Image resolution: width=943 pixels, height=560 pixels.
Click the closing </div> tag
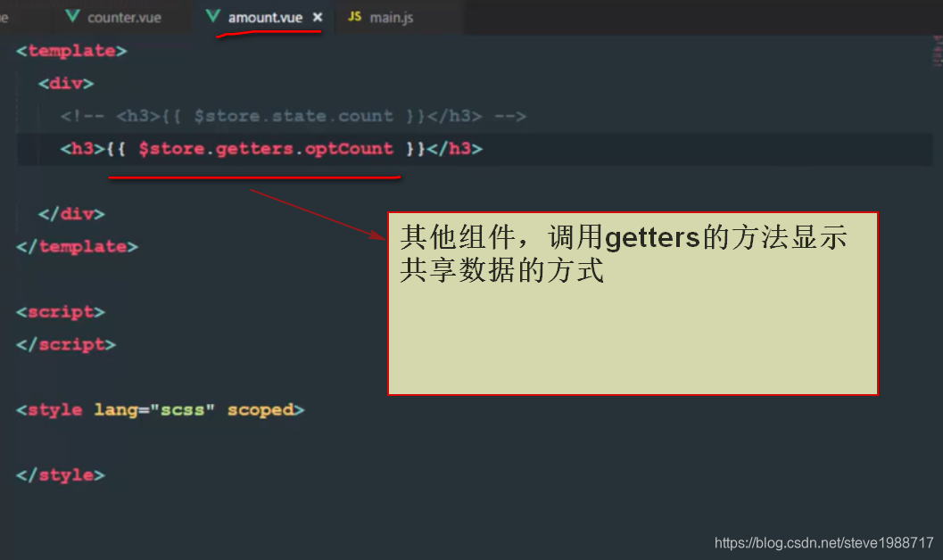tap(71, 214)
